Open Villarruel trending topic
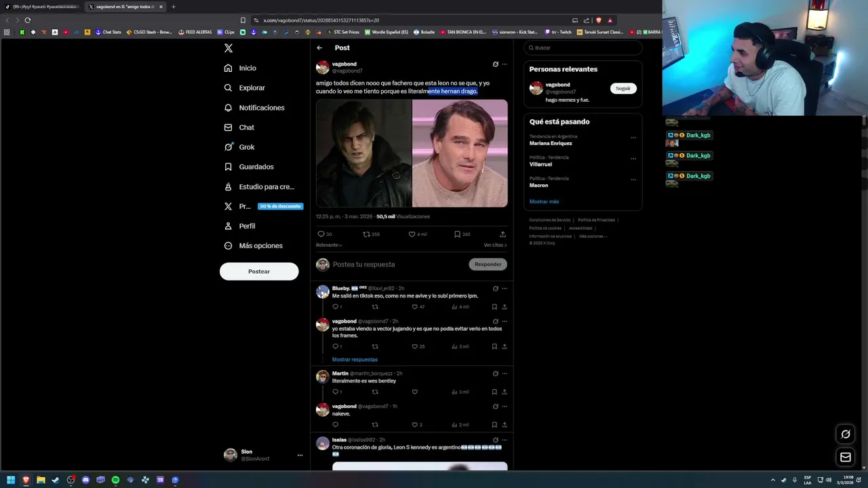 click(540, 164)
